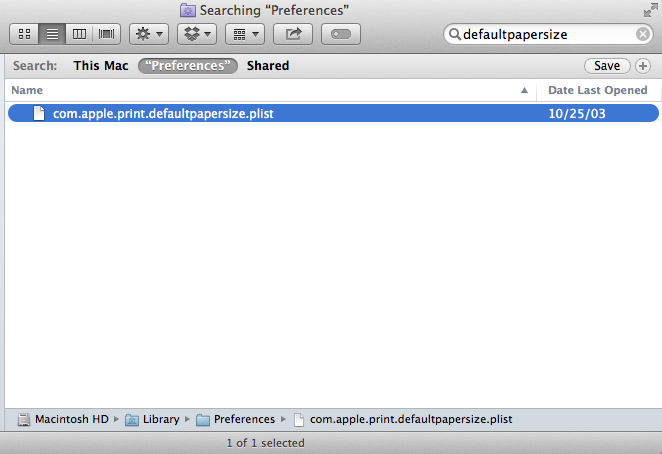The height and width of the screenshot is (454, 662).
Task: Click the Edit Tags toolbar button
Action: point(341,34)
